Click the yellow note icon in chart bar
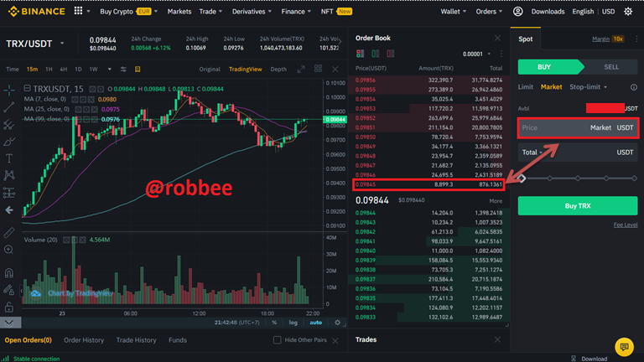 pos(138,70)
